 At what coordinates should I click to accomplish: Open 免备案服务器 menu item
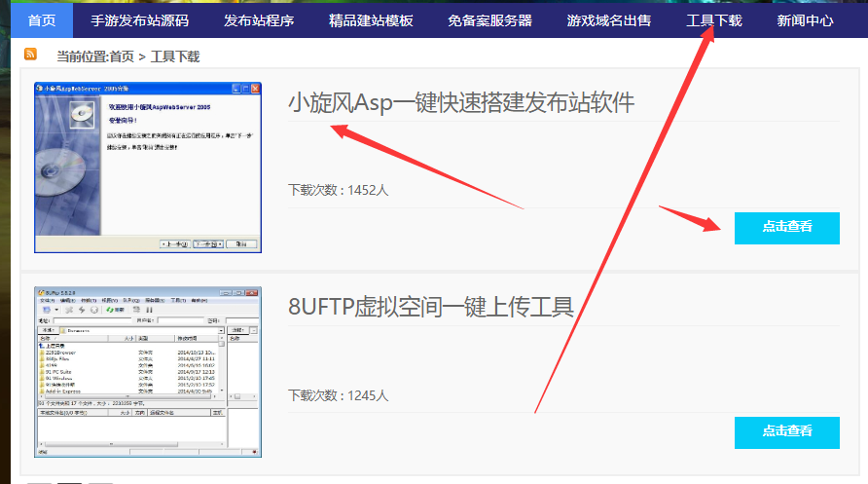[489, 21]
